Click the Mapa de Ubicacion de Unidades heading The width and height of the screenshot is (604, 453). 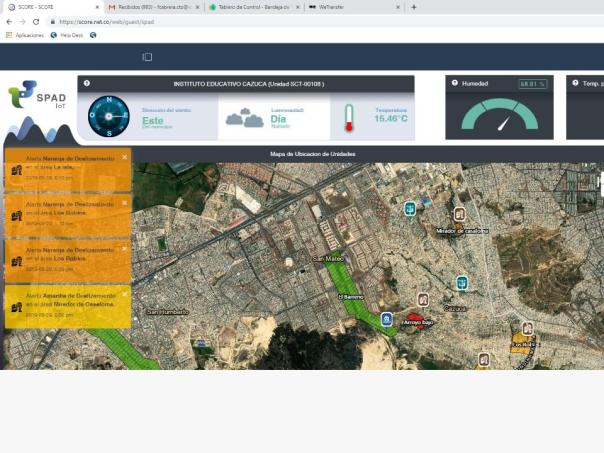pyautogui.click(x=312, y=154)
